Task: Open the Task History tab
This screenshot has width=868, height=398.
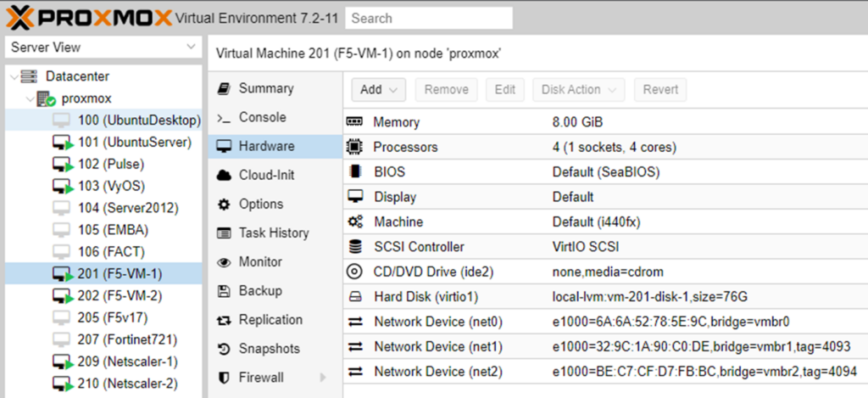Action: click(275, 233)
